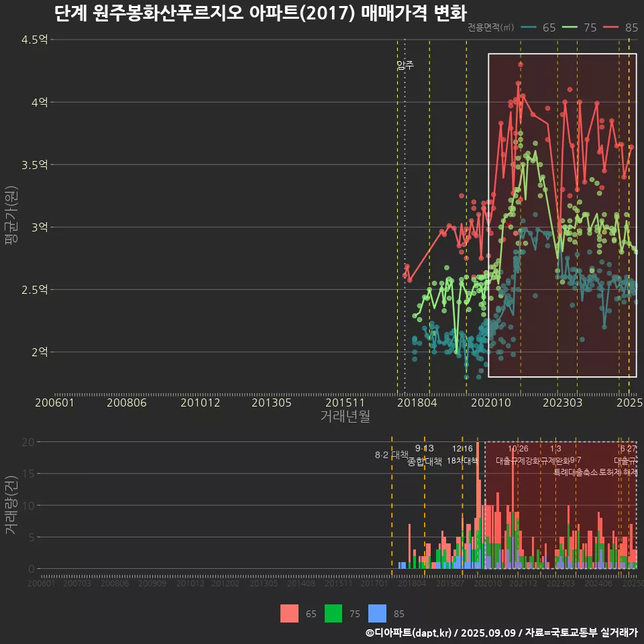Click the green 75 swatch in bottom legend

tap(333, 613)
